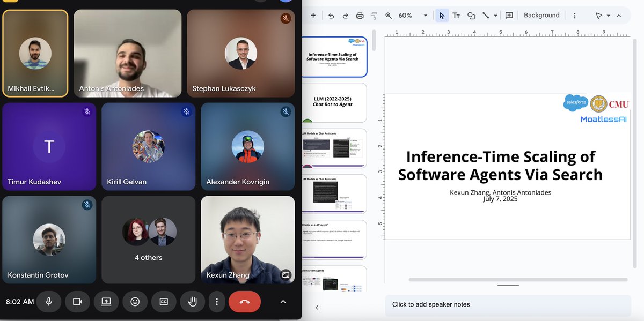The height and width of the screenshot is (321, 644).
Task: Toggle the microphone in Meet
Action: [x=49, y=302]
